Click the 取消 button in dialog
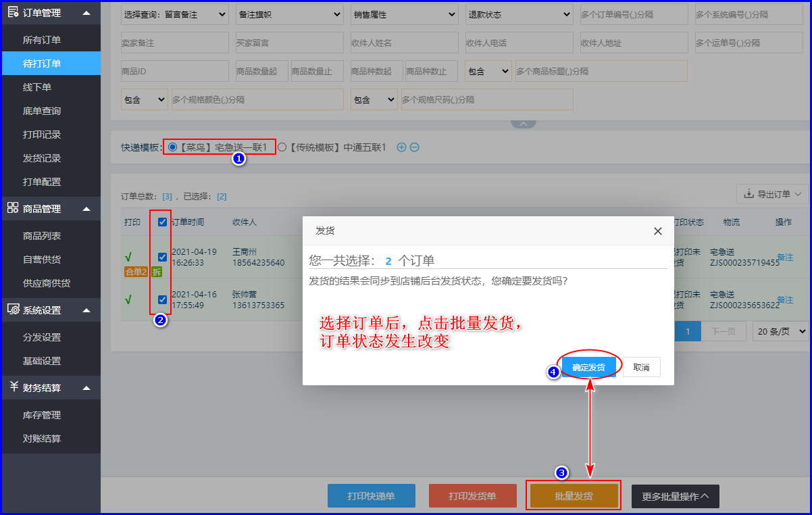This screenshot has height=515, width=812. [x=641, y=367]
